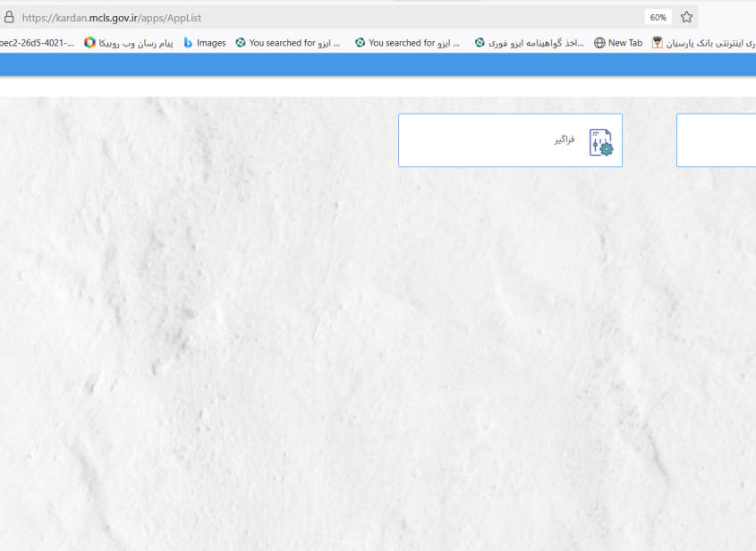756x551 pixels.
Task: Open the Images bookmark label
Action: click(x=211, y=42)
